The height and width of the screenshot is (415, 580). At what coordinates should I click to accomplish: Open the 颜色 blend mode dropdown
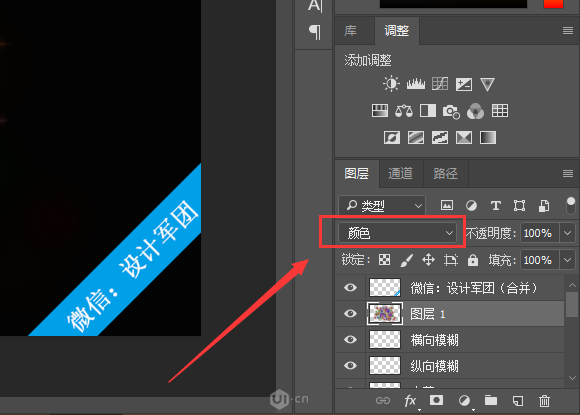coord(397,233)
